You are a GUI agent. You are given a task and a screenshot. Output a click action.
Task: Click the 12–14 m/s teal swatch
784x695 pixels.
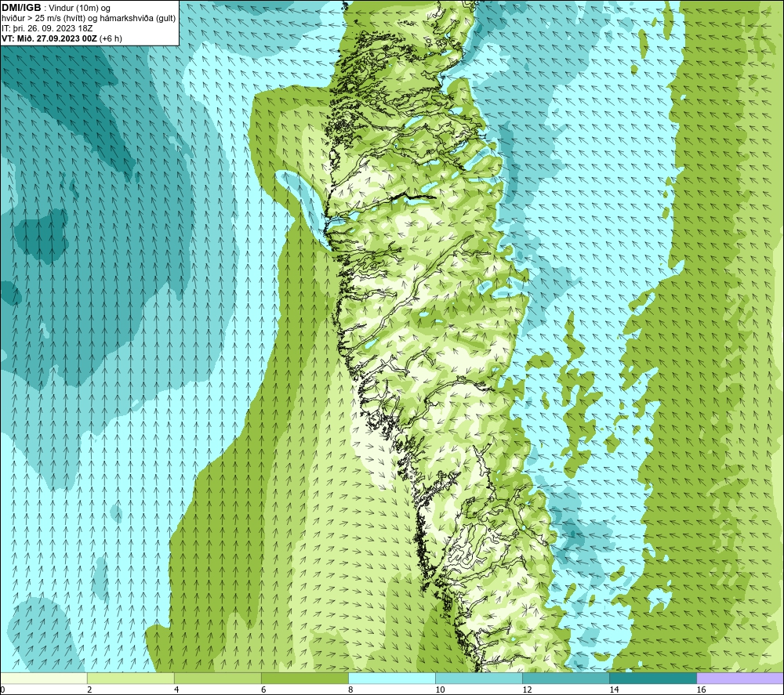(566, 678)
